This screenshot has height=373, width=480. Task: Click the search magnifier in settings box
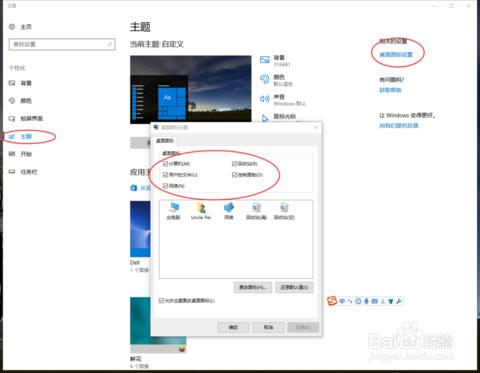[109, 44]
